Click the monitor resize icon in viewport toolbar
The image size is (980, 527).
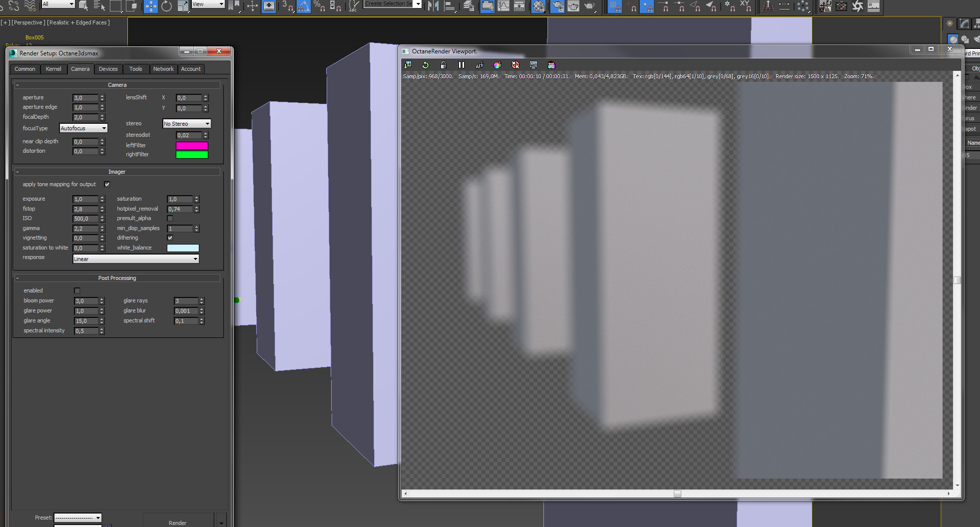(x=533, y=65)
